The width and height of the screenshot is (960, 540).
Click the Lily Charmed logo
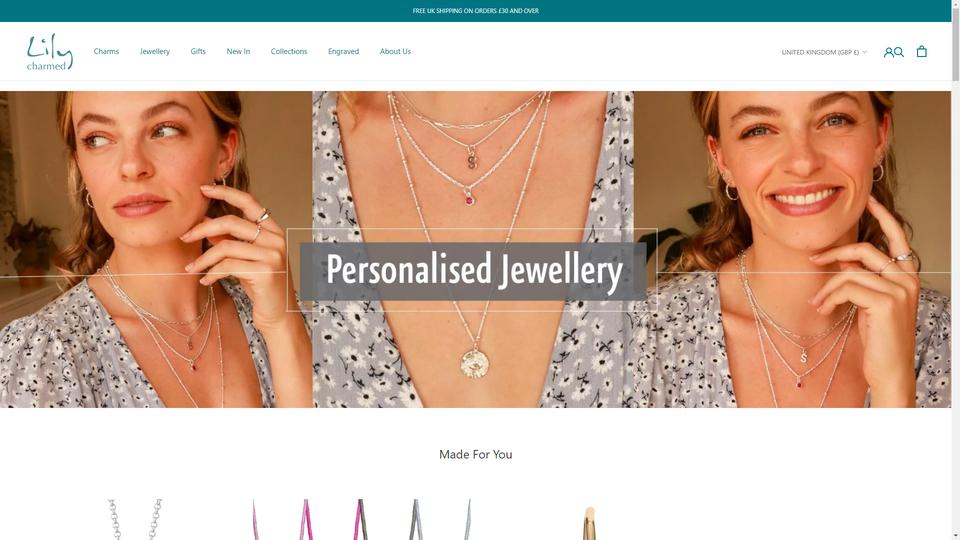coord(50,51)
